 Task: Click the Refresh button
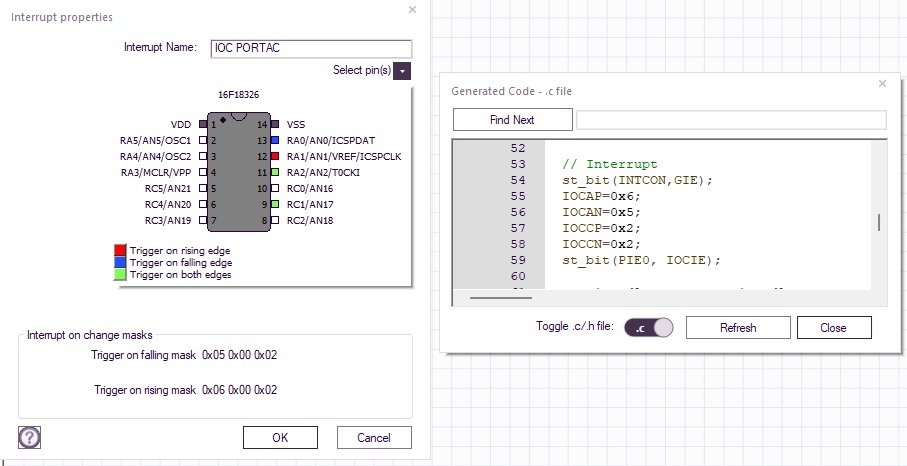738,328
